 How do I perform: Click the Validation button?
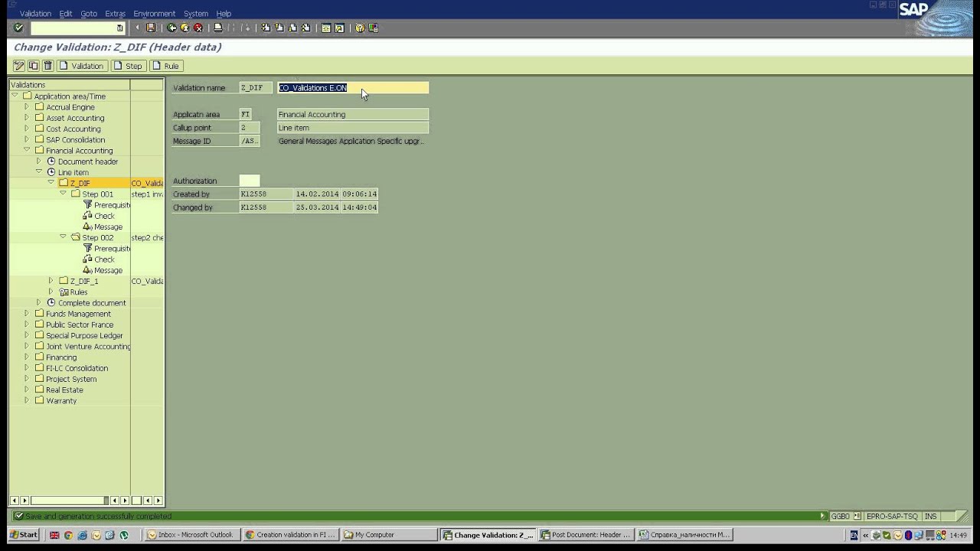coord(82,66)
